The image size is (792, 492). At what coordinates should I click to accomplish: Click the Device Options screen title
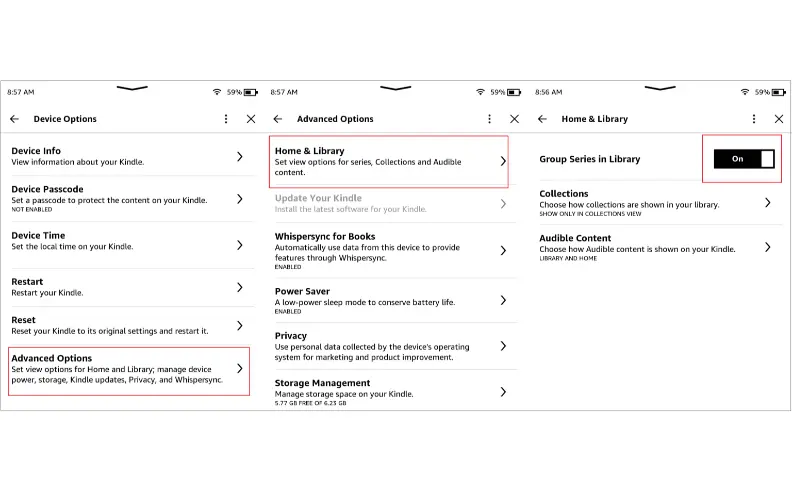[x=65, y=119]
